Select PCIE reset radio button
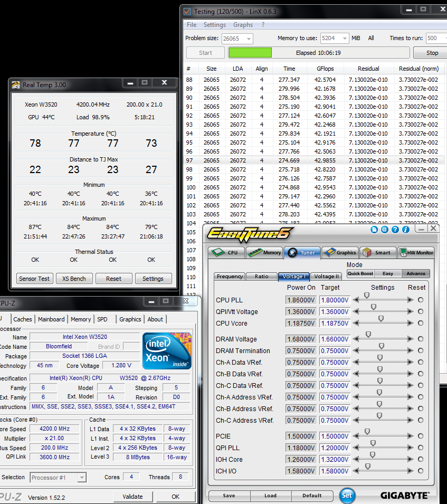Viewport: 447px width, 504px height. [x=420, y=436]
